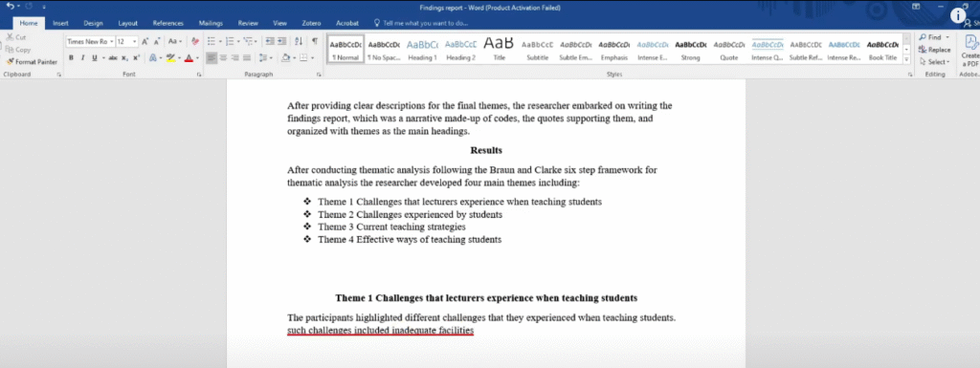This screenshot has height=368, width=980.
Task: Click the Undo arrow in the quick access bar
Action: point(10,6)
